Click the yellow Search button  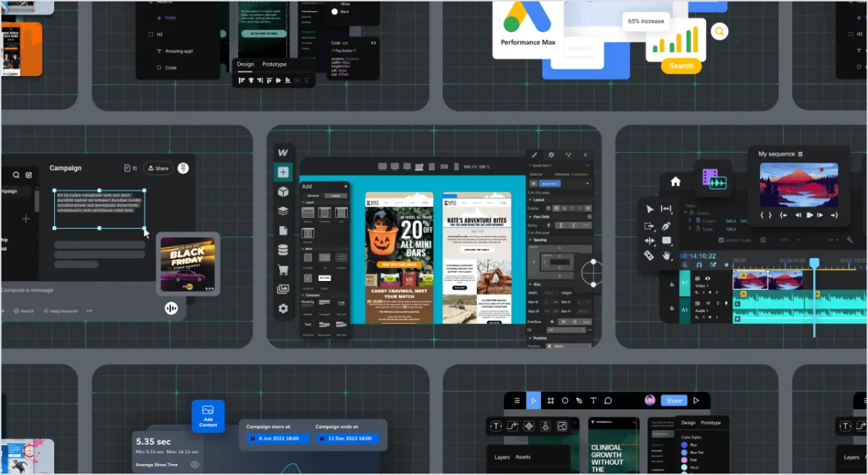pos(681,66)
